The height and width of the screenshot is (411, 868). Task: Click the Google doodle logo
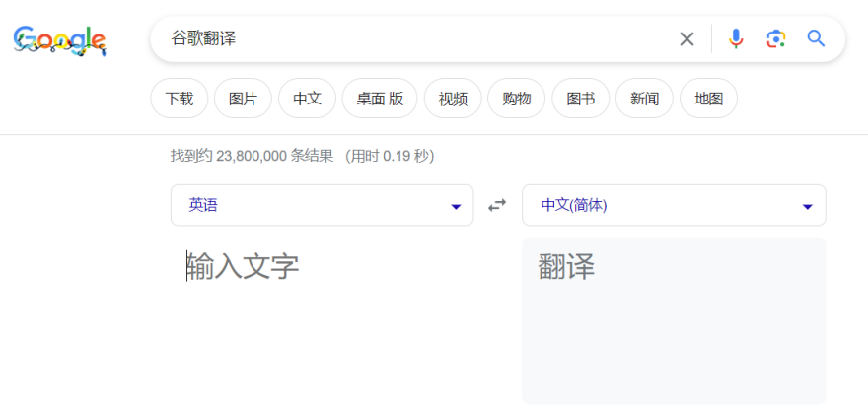tap(59, 39)
